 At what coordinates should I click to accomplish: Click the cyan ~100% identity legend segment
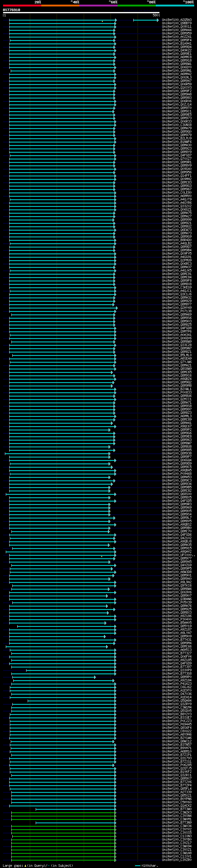(175, 6)
